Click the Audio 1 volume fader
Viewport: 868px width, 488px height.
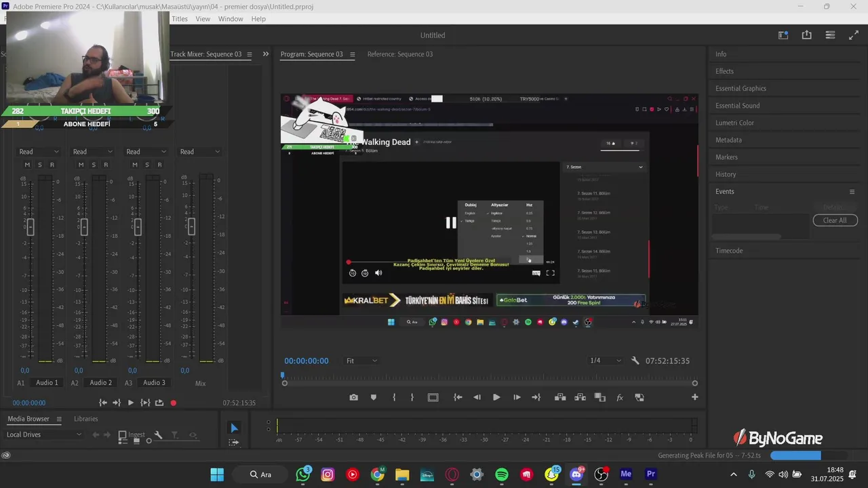pyautogui.click(x=30, y=226)
